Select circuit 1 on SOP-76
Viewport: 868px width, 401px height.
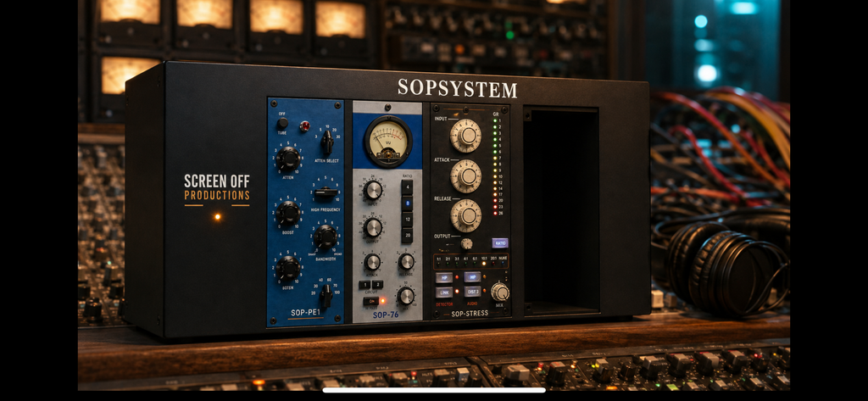point(364,285)
